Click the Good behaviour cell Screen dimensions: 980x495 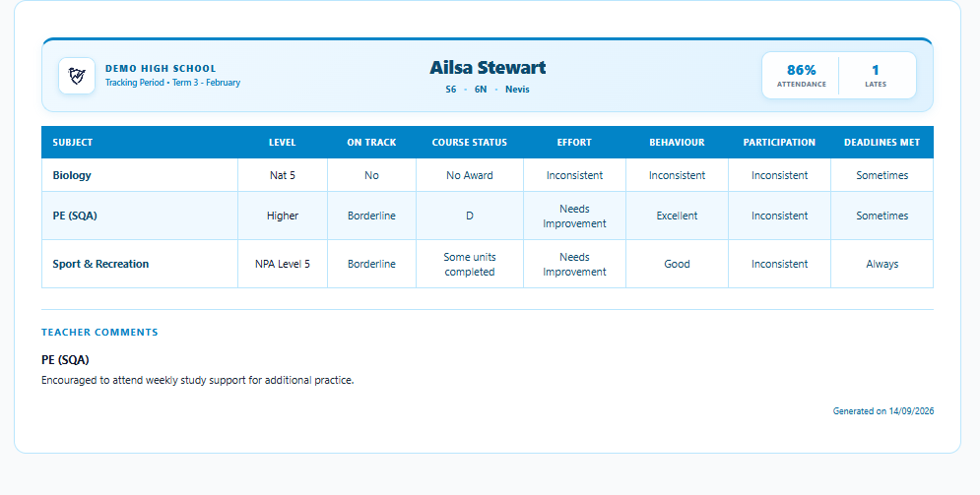pos(677,264)
